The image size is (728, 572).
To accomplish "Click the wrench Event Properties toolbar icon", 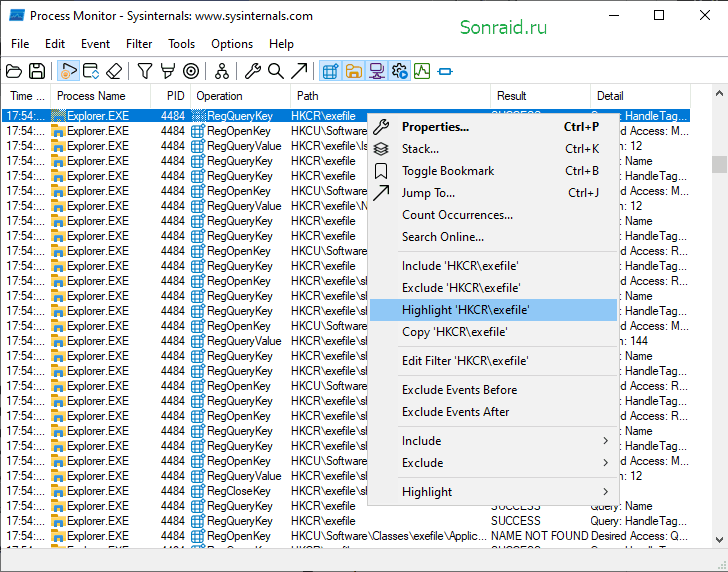I will tap(253, 71).
